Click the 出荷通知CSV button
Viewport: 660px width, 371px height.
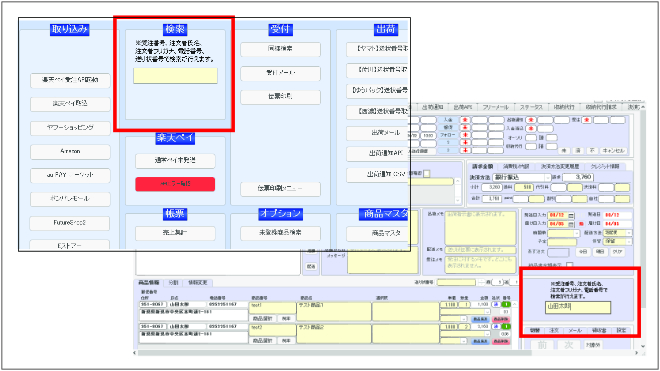coord(378,175)
